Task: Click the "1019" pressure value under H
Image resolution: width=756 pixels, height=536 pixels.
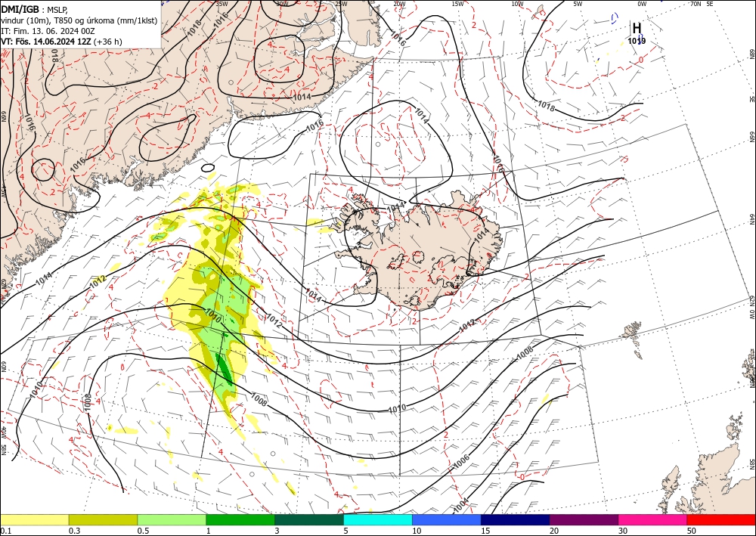Action: point(637,41)
